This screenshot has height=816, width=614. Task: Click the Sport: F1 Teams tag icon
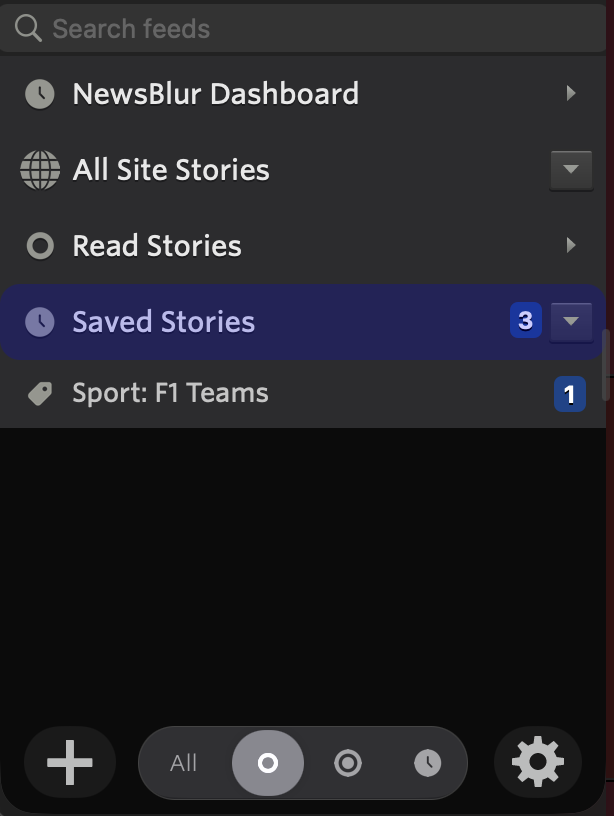[x=40, y=394]
